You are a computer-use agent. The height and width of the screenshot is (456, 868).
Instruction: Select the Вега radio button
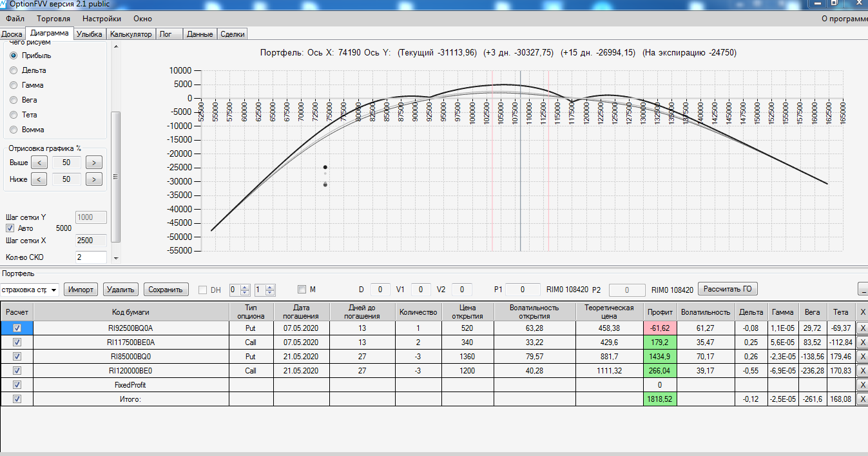(x=14, y=100)
